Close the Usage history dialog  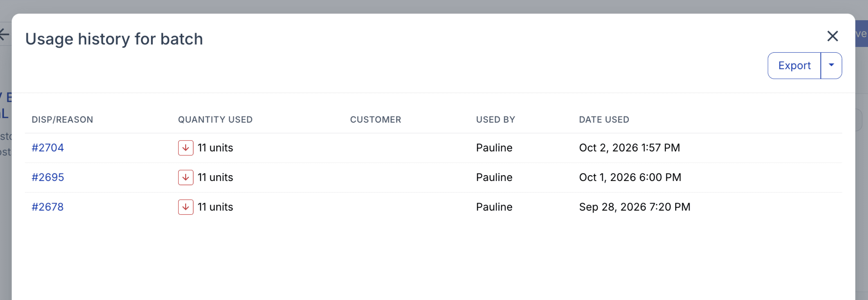click(x=832, y=36)
